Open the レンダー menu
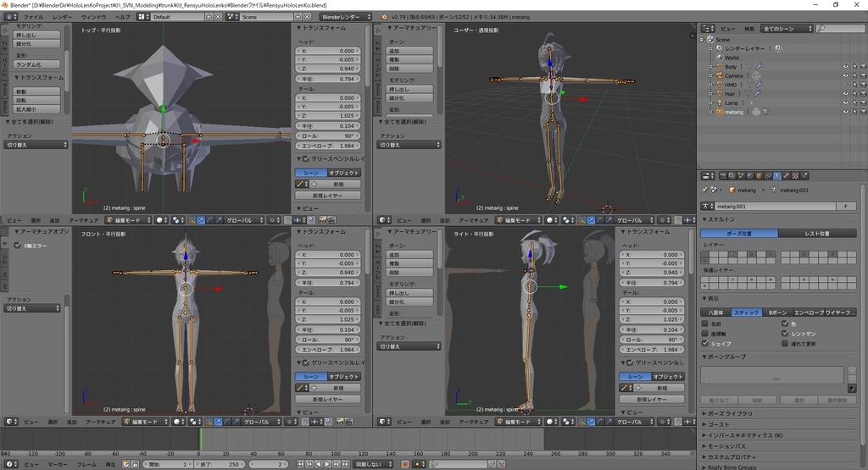868x470 pixels. 62,17
